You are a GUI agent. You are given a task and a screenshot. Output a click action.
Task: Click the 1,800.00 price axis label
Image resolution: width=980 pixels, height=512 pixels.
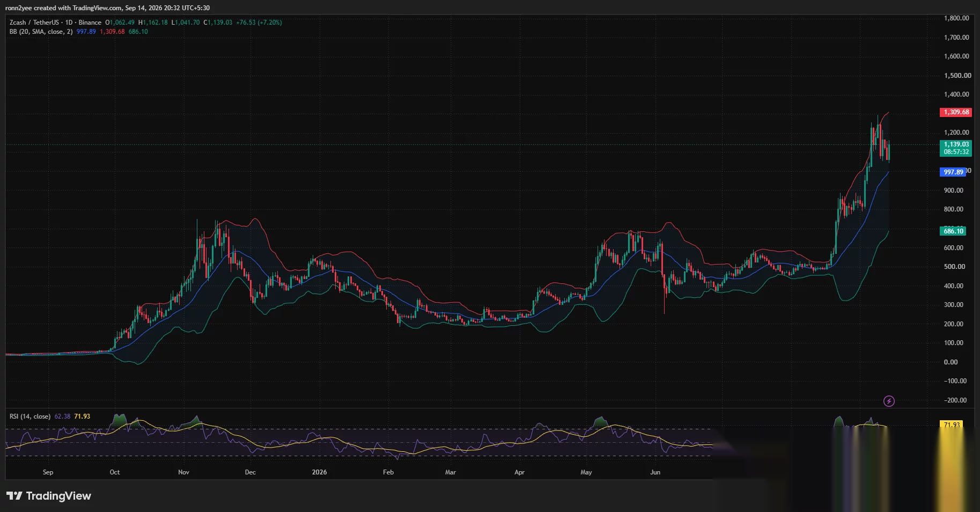956,18
